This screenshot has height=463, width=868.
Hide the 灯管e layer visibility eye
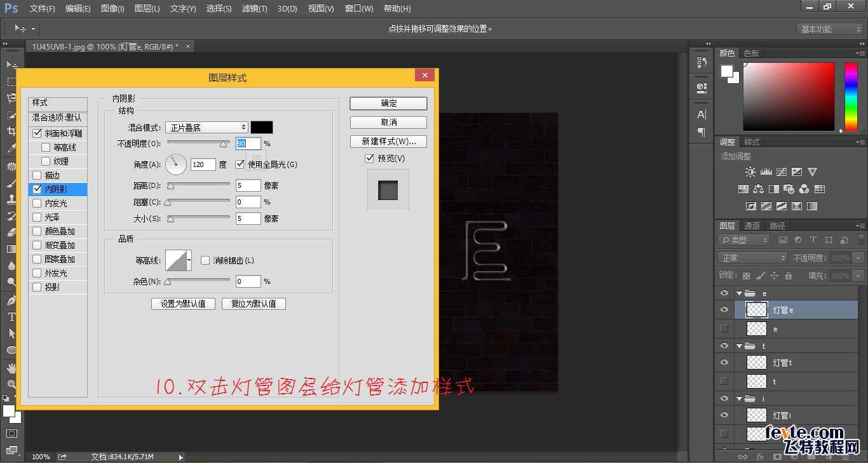click(x=724, y=309)
